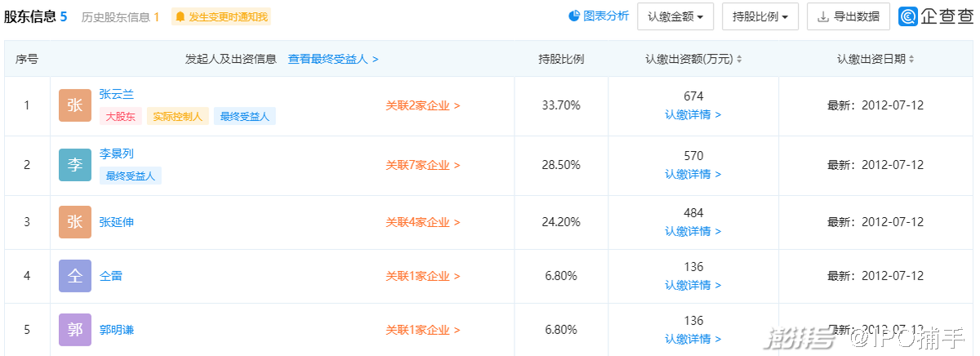Click 张云兰's orange avatar icon
The width and height of the screenshot is (980, 356).
(75, 105)
